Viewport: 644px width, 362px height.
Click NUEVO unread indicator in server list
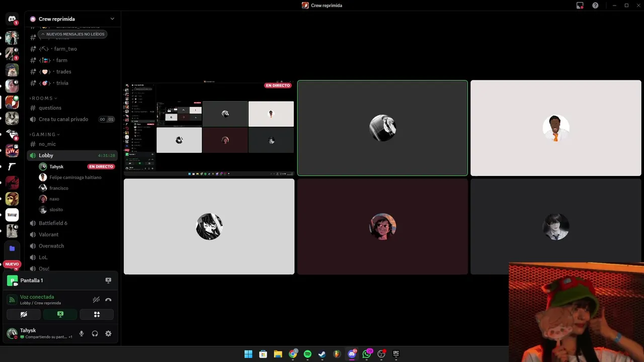click(12, 264)
